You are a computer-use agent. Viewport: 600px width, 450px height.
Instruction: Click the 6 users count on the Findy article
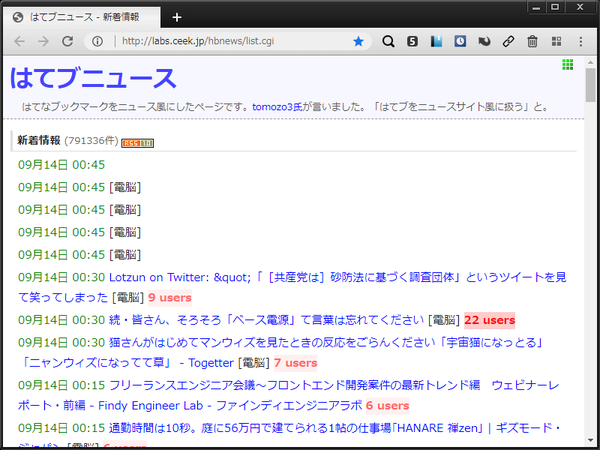(387, 406)
